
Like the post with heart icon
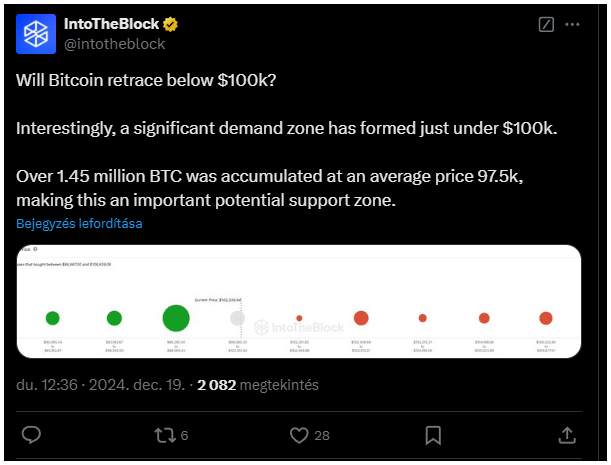click(x=299, y=435)
